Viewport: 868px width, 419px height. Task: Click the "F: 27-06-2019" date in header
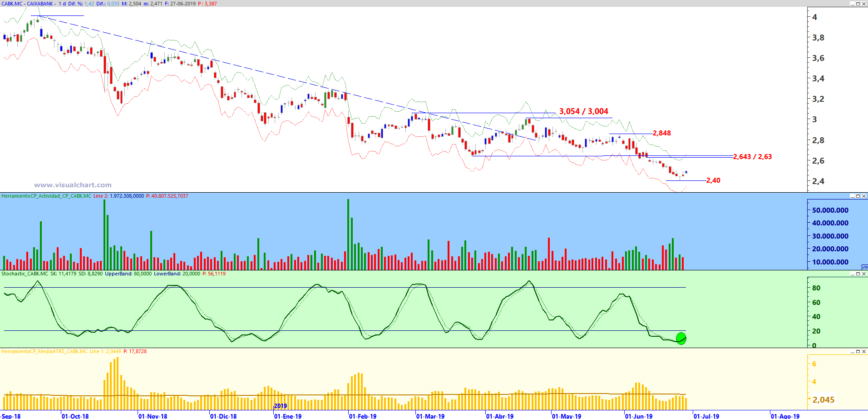coord(180,4)
